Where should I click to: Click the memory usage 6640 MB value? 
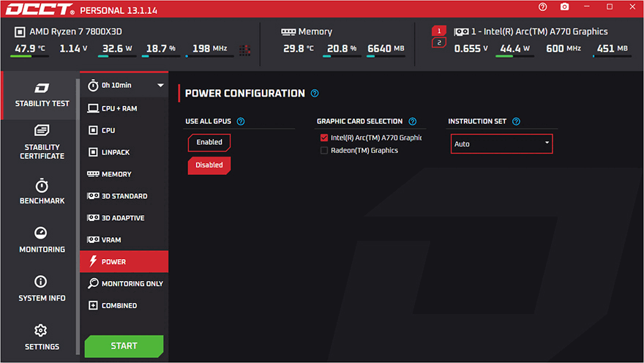386,48
